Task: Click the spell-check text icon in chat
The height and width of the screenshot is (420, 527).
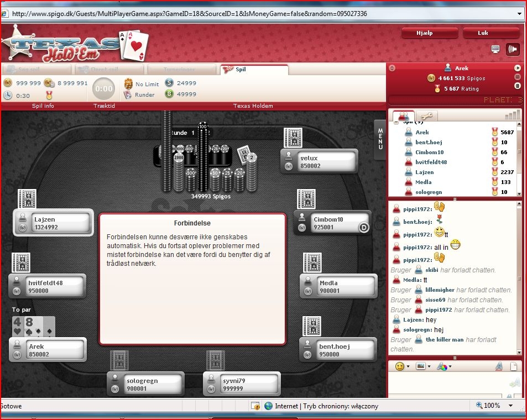Action: [x=498, y=366]
